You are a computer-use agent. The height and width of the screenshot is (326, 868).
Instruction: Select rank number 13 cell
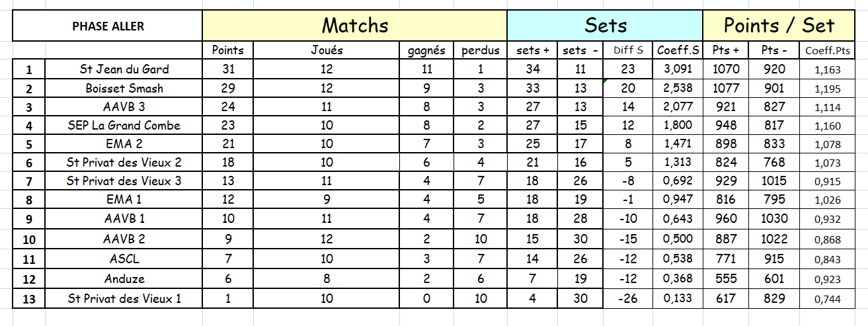[x=29, y=299]
